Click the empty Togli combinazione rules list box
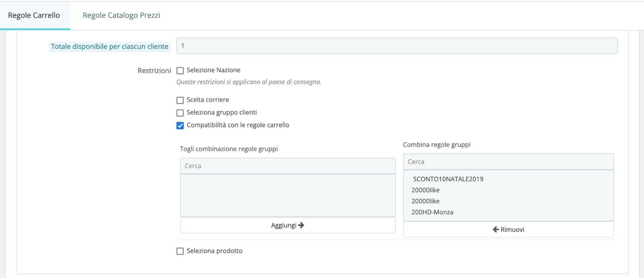This screenshot has width=644, height=278. 287,195
